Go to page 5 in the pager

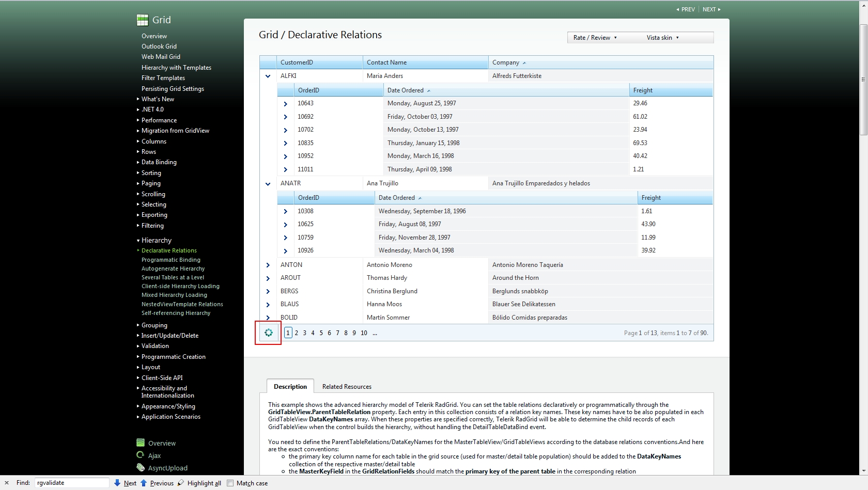pyautogui.click(x=321, y=333)
